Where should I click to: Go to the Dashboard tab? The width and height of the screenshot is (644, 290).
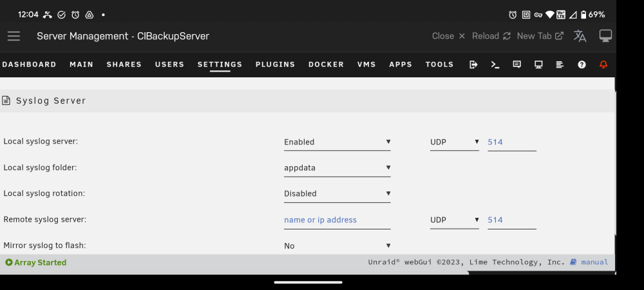(x=29, y=64)
